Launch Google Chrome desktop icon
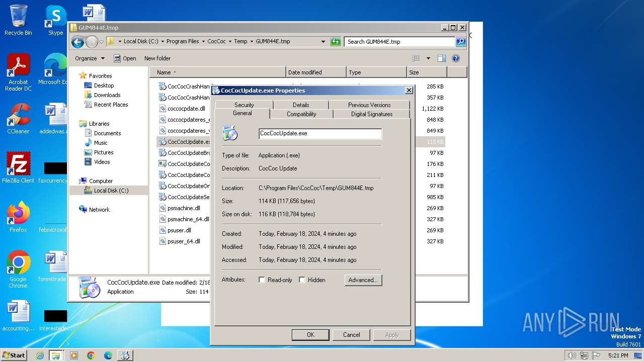The height and width of the screenshot is (362, 644). (x=18, y=269)
